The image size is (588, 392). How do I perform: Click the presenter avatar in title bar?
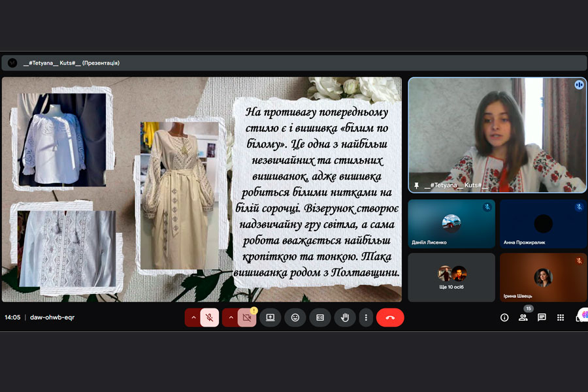(12, 63)
